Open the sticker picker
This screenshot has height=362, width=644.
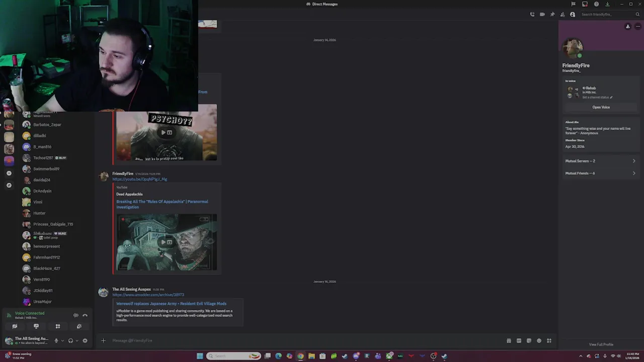pos(529,340)
